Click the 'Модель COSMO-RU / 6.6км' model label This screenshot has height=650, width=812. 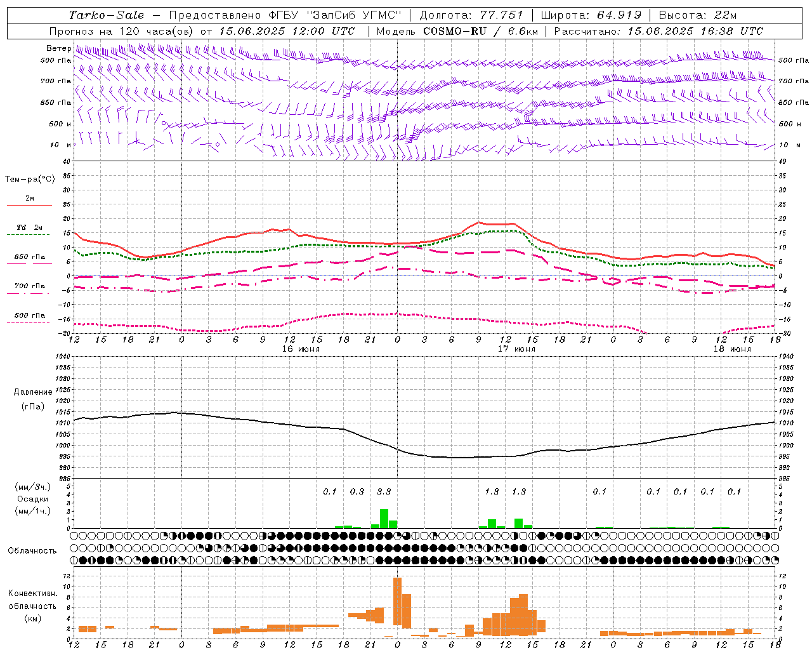pos(457,31)
